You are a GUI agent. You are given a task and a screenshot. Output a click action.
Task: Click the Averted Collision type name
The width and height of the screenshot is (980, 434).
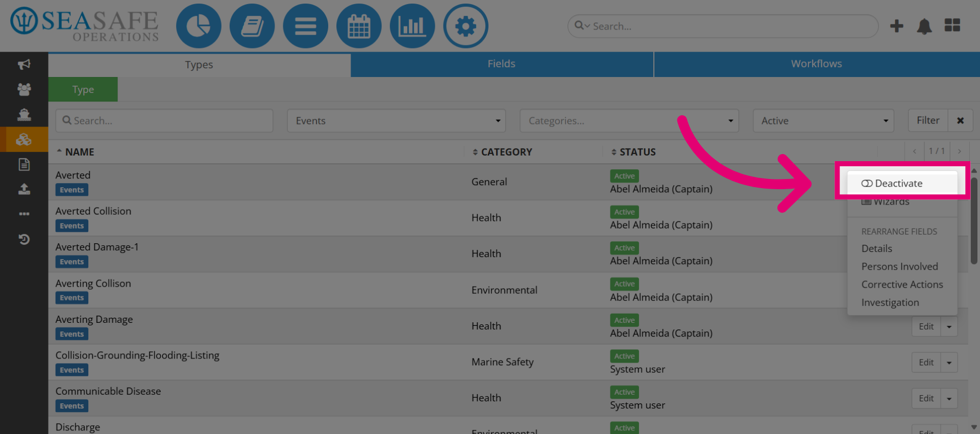coord(93,211)
